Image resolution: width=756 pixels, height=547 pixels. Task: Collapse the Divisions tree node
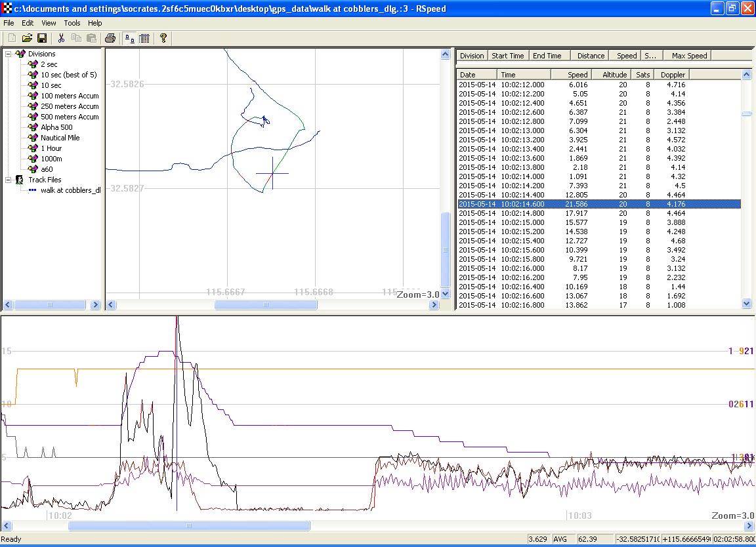tap(9, 54)
